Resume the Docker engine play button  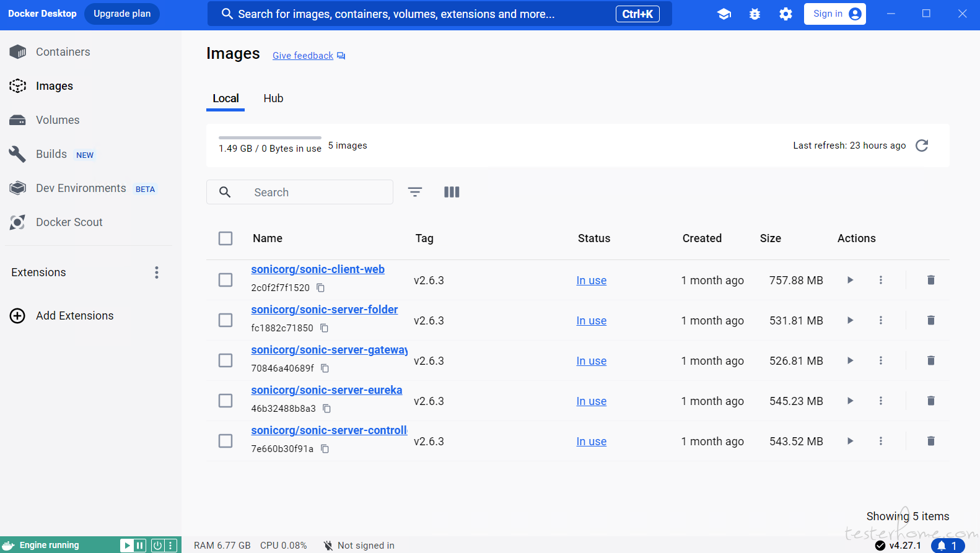(127, 546)
